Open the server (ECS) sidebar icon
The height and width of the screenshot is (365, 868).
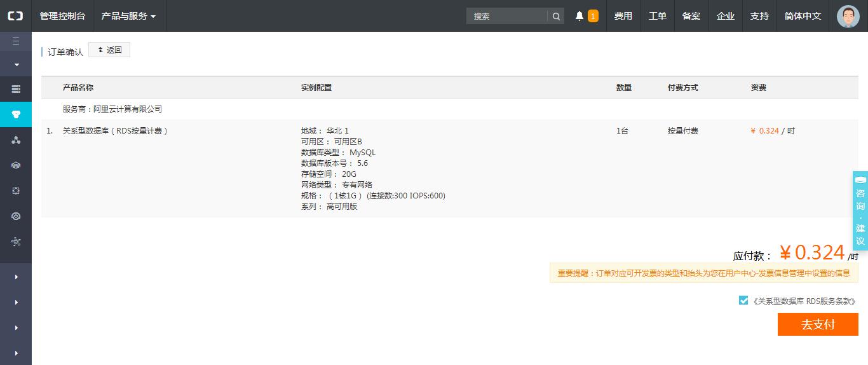point(16,89)
